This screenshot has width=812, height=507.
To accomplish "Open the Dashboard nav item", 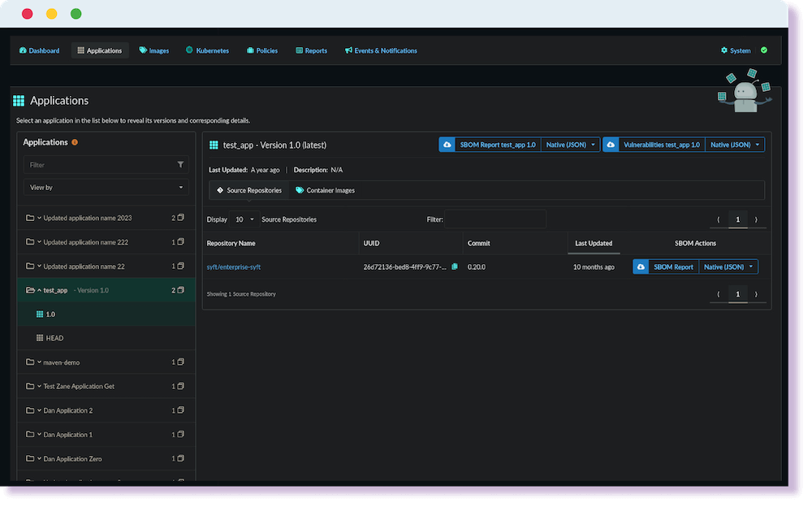I will tap(39, 51).
